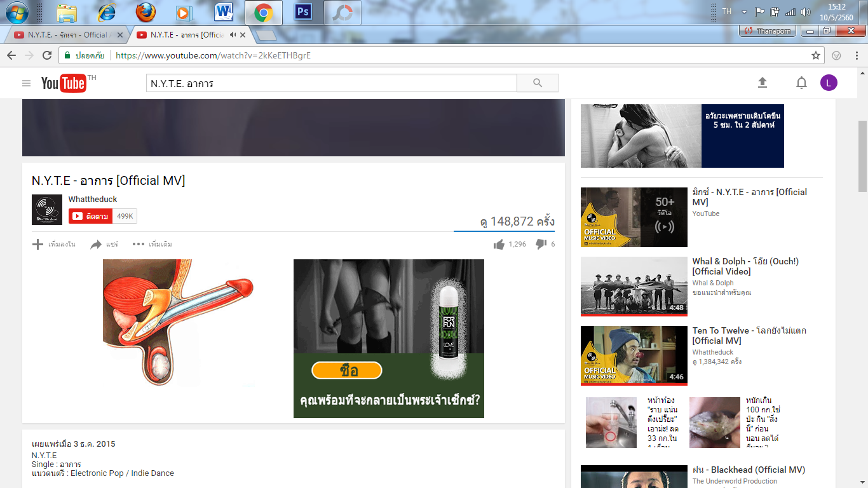Bookmark this page with the star icon

point(816,55)
